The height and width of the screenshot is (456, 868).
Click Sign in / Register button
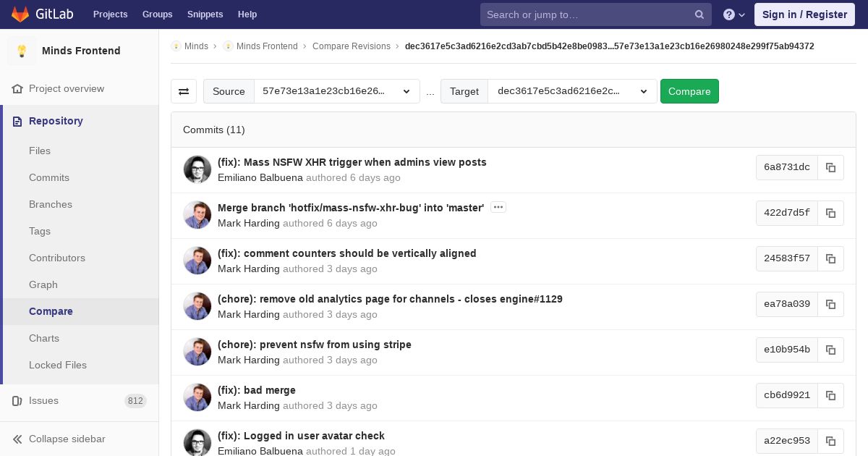click(804, 14)
